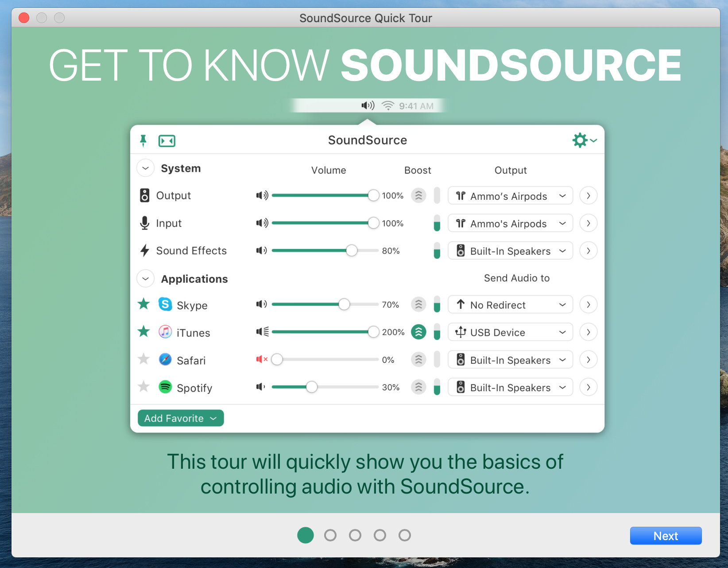Click the Spotify app icon

165,387
